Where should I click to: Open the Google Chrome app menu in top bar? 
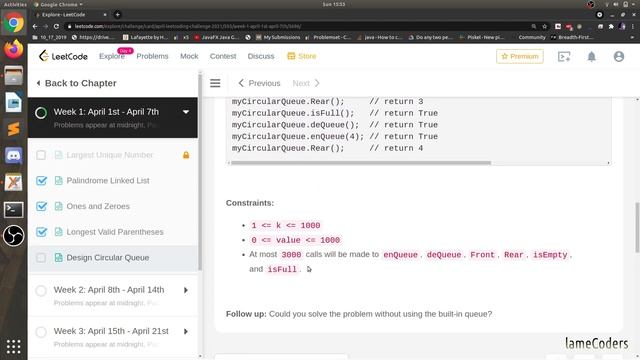(x=58, y=4)
